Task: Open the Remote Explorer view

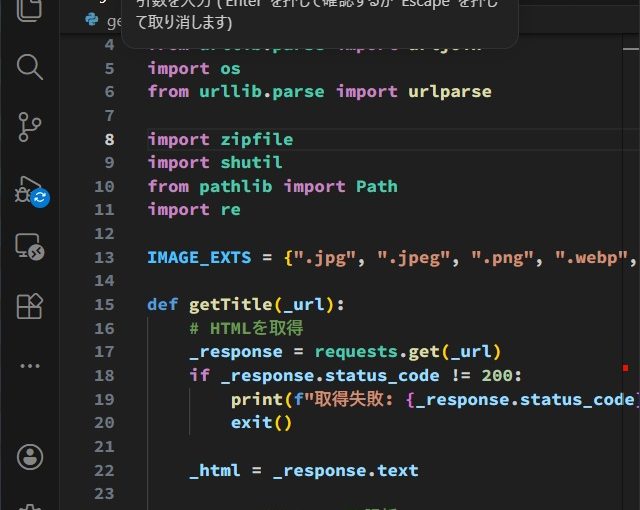Action: [x=30, y=246]
